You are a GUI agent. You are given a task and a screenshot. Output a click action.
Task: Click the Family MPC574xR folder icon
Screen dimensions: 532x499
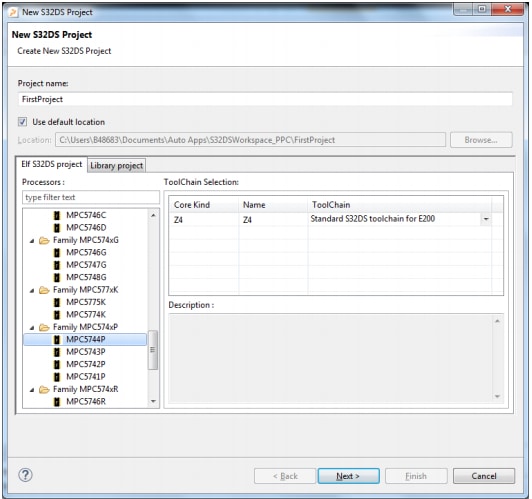coord(44,389)
